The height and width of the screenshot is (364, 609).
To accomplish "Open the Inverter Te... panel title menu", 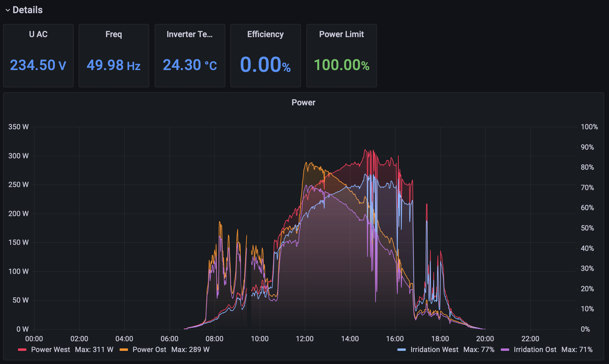I will (x=189, y=34).
